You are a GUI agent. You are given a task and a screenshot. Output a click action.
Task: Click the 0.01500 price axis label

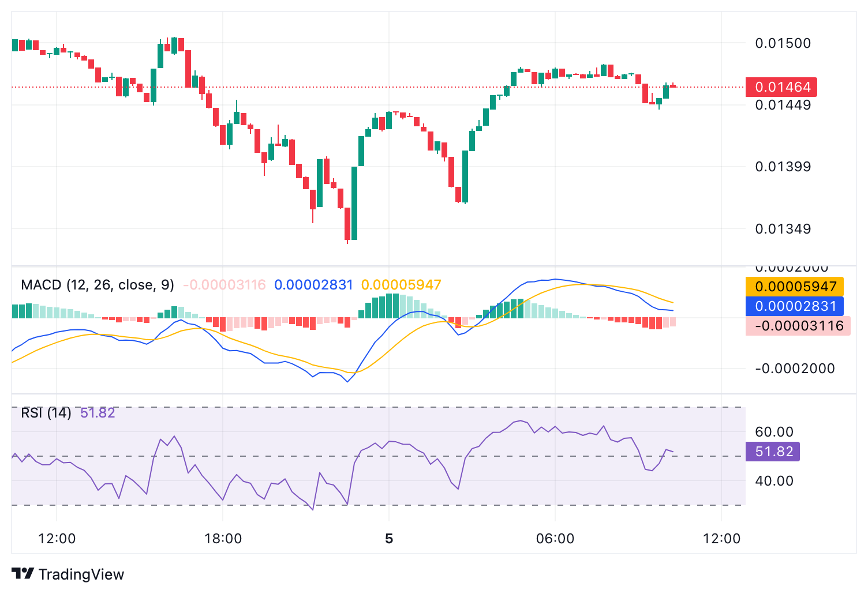(x=783, y=43)
